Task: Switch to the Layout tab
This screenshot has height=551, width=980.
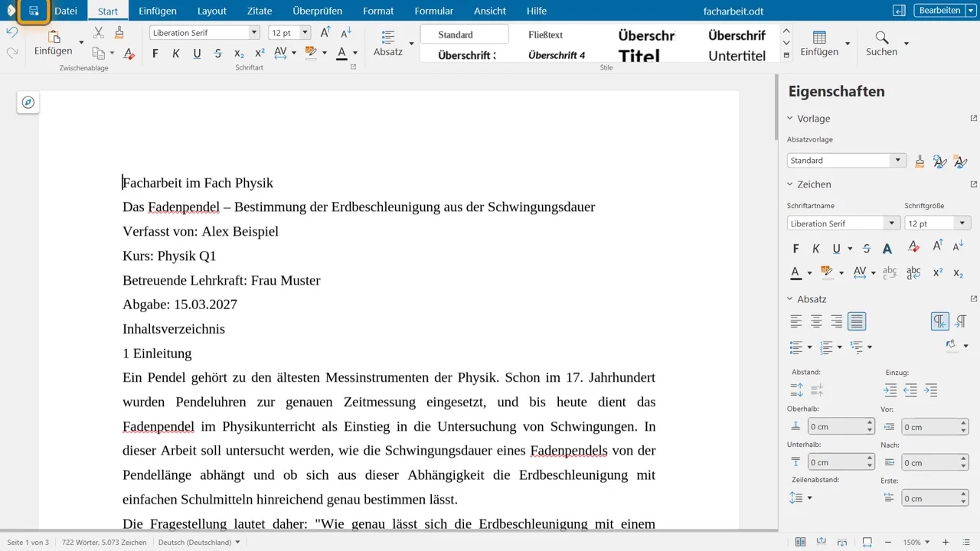Action: point(212,11)
